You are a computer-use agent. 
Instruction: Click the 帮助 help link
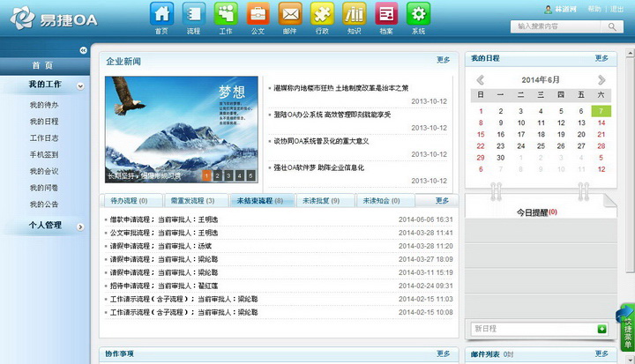click(594, 9)
